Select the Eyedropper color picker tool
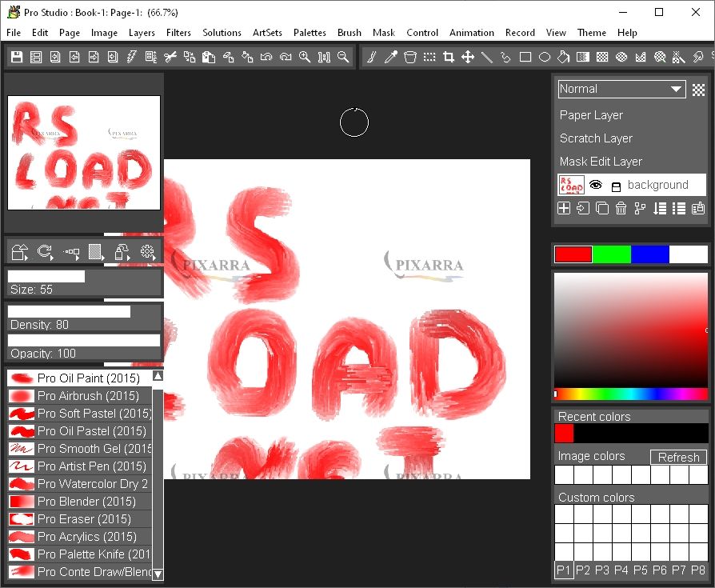This screenshot has width=715, height=588. [391, 57]
